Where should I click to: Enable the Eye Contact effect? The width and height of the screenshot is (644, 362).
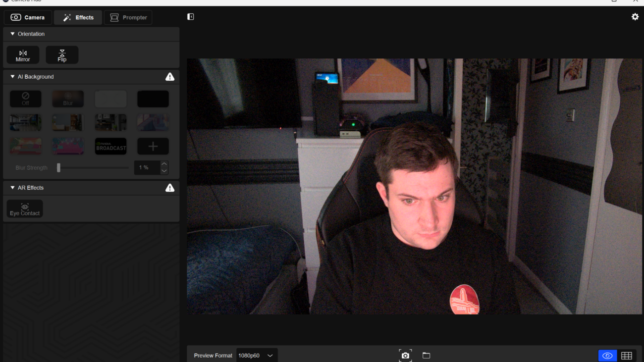coord(25,209)
